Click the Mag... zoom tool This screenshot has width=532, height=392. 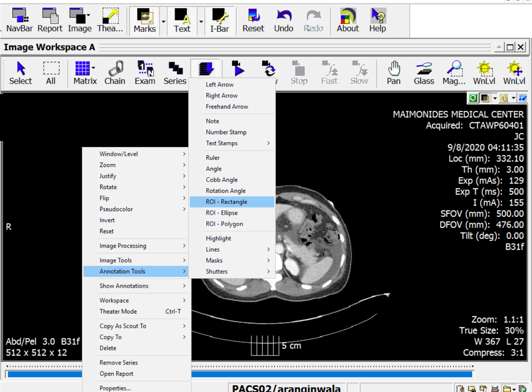pos(454,73)
